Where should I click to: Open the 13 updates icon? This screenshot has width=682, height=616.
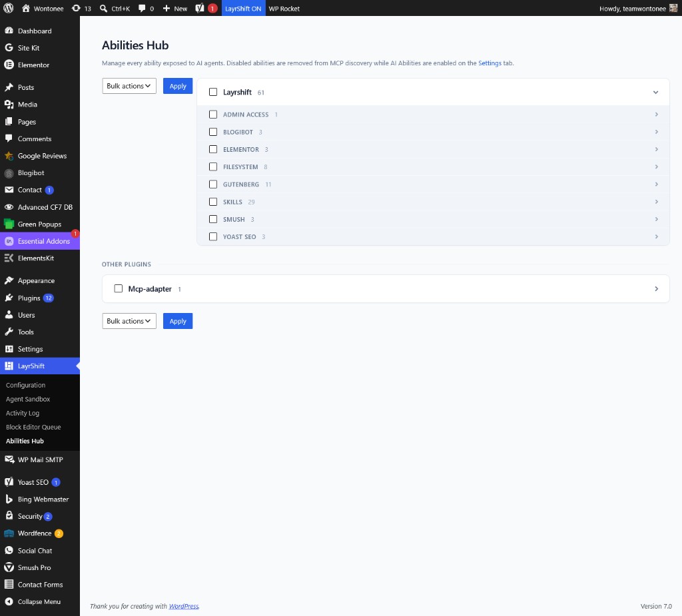pos(76,8)
